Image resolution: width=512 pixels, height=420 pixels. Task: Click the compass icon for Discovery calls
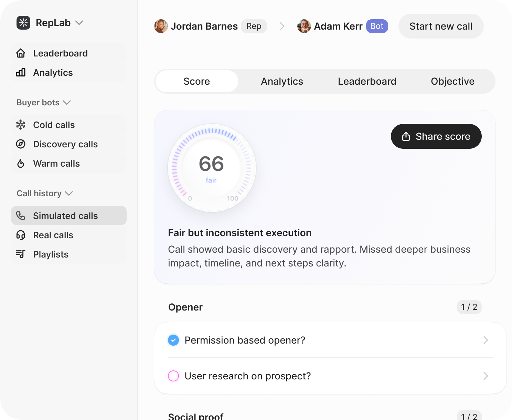(x=21, y=144)
